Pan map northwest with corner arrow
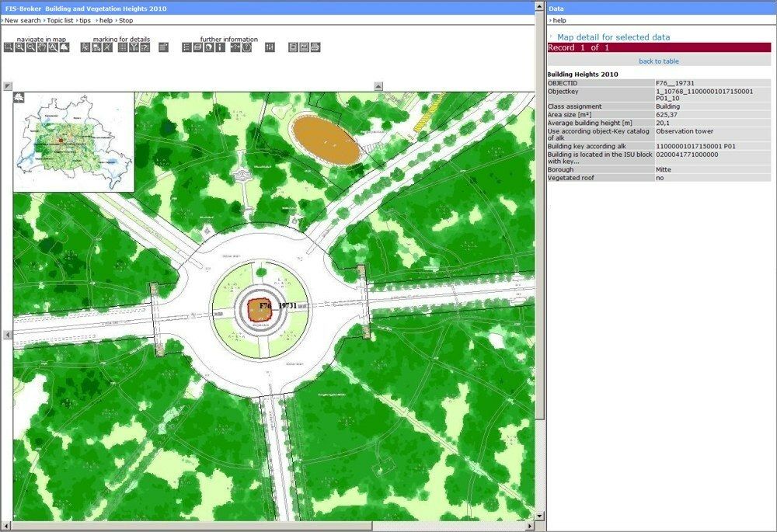 pos(8,86)
